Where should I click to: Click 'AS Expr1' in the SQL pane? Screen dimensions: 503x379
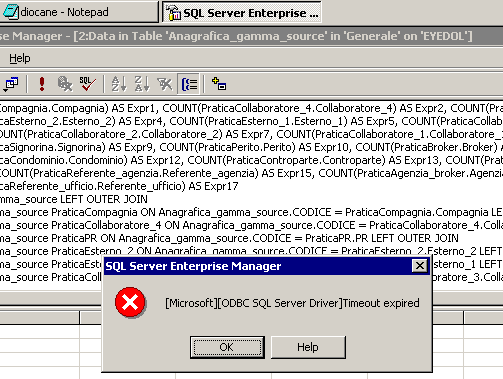pos(135,108)
